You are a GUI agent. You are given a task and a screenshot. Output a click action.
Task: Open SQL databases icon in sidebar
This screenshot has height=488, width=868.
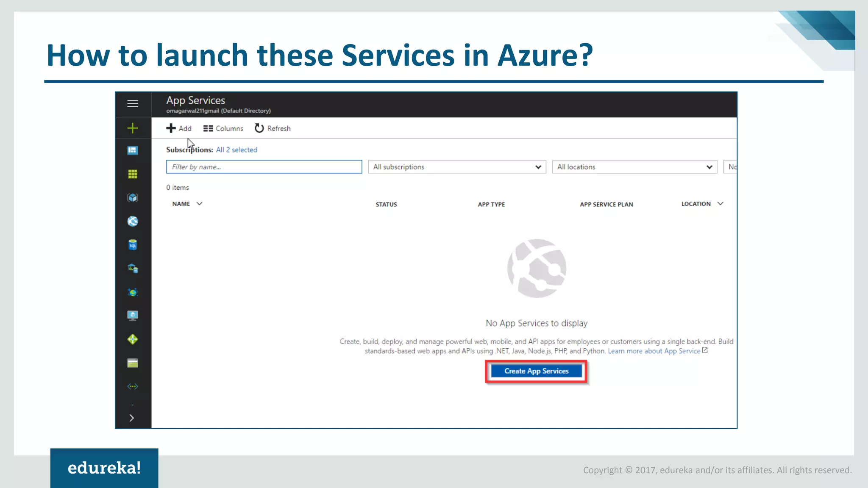pos(133,245)
